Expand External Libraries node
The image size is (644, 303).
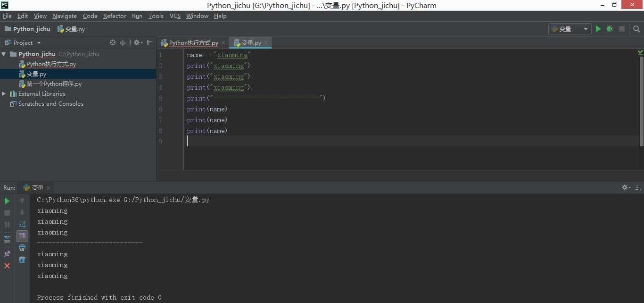(x=4, y=94)
